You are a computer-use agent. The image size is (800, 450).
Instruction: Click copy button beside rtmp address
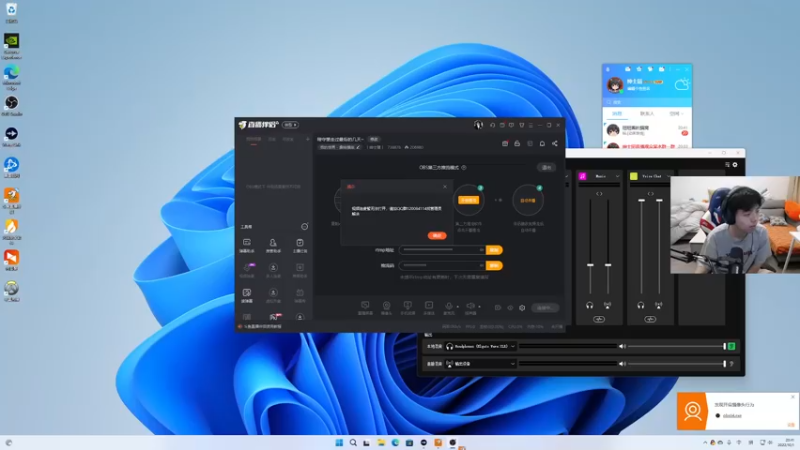[494, 250]
